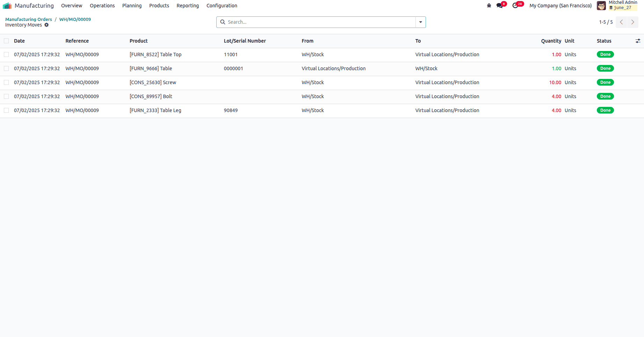The image size is (644, 337).
Task: Click the Done status badge for Bolt
Action: [605, 96]
